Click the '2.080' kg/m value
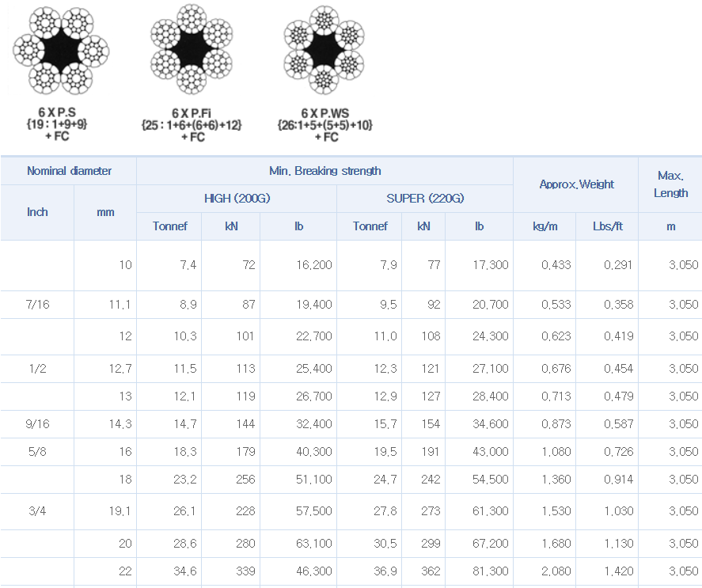Viewport: 702px width, 588px height. point(556,571)
